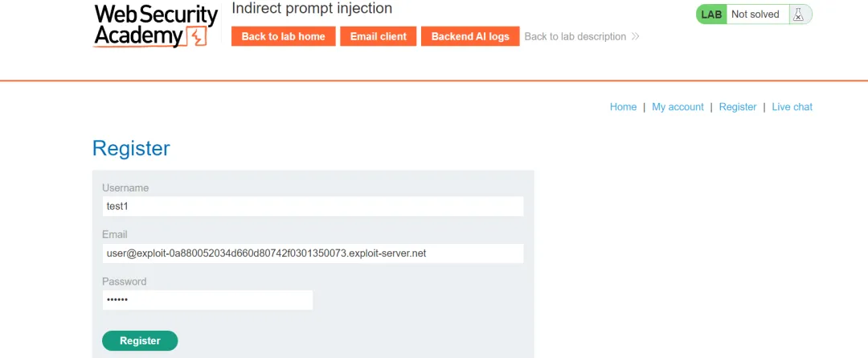
Task: Submit the form with the green Register button
Action: (x=140, y=341)
